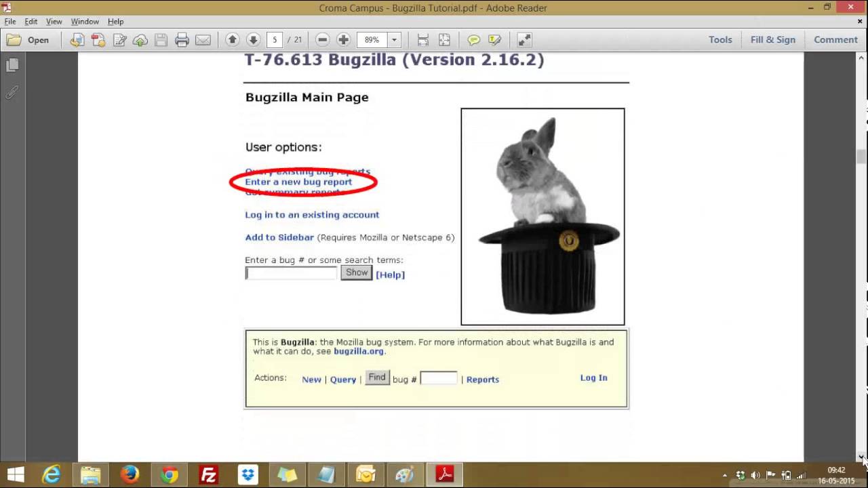
Task: Click the current page number field
Action: [275, 40]
